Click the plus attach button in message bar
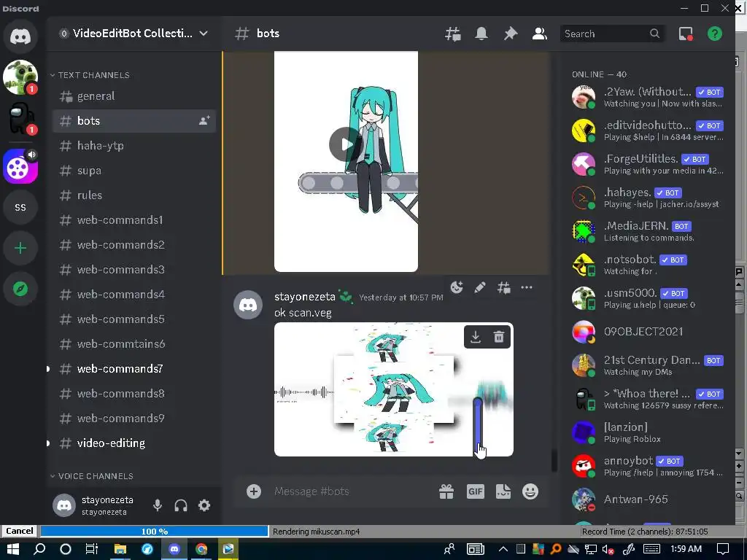Screen dimensions: 747x560 pos(253,491)
